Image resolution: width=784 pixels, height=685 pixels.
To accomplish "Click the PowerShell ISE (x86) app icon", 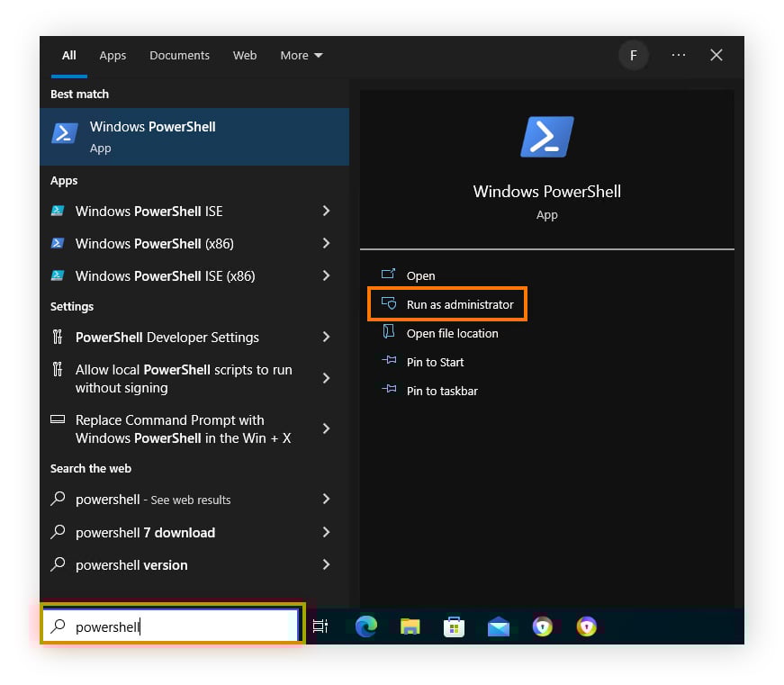I will pos(58,275).
